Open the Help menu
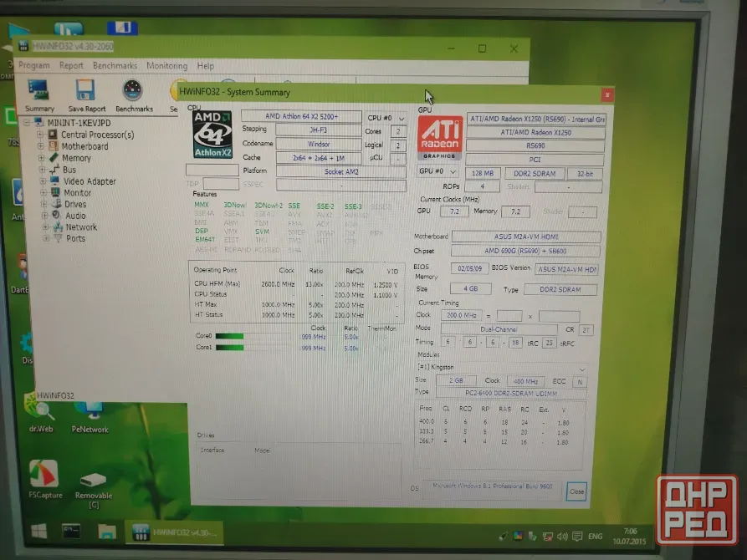 click(x=205, y=66)
